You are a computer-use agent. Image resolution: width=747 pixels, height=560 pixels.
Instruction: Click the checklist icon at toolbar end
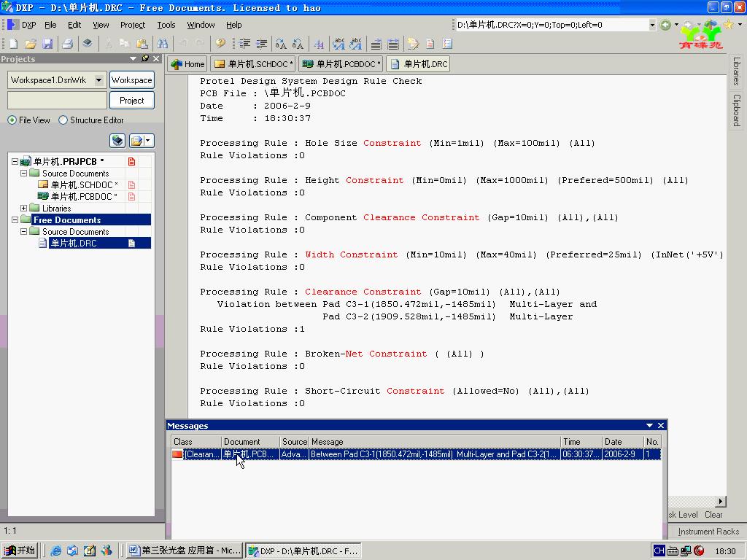coord(447,44)
